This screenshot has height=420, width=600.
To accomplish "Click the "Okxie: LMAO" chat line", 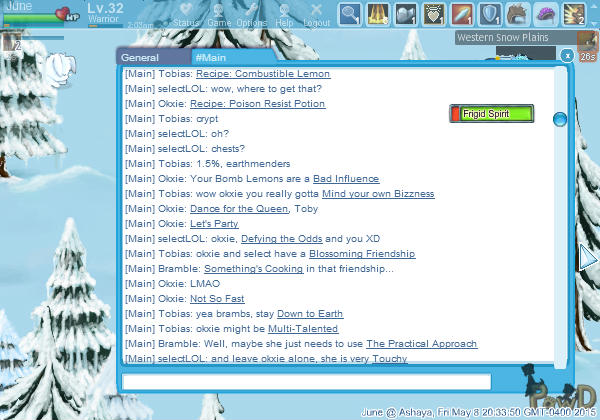I will 173,283.
